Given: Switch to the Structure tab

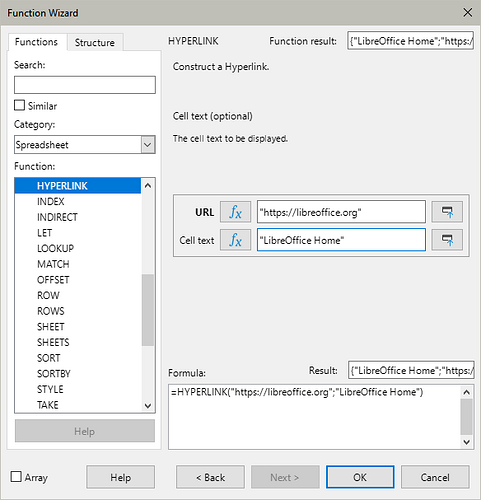Looking at the screenshot, I should (95, 42).
